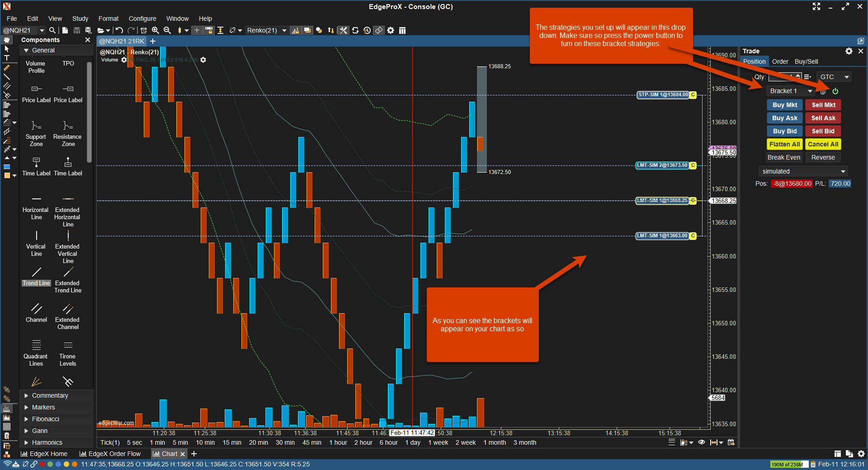Viewport: 868px width, 470px height.
Task: Open the columns layout icon in toolbar
Action: [x=402, y=30]
